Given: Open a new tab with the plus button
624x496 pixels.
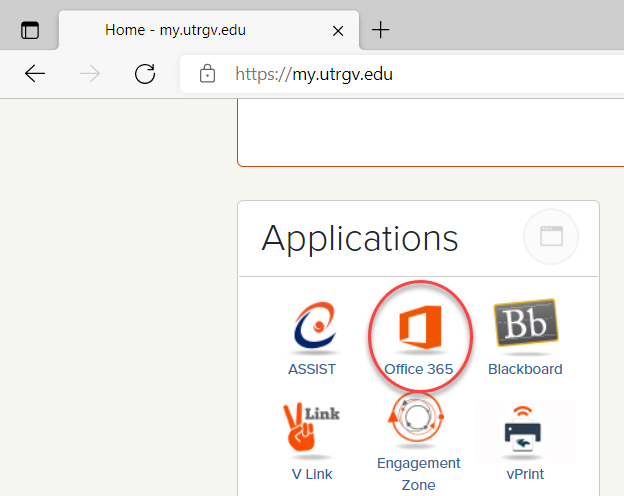Looking at the screenshot, I should click(x=380, y=30).
